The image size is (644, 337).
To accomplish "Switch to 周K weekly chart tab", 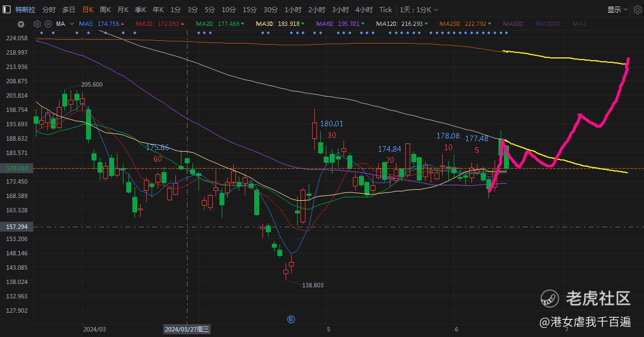I will coord(105,9).
